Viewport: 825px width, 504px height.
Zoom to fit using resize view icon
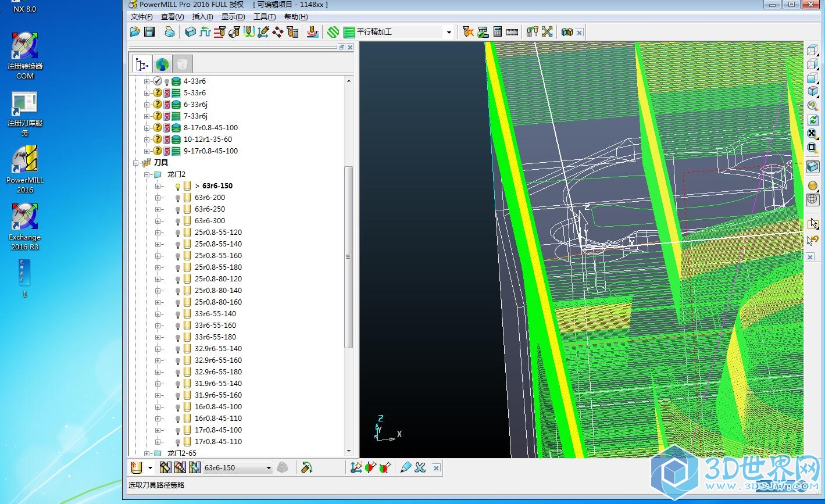pyautogui.click(x=812, y=134)
